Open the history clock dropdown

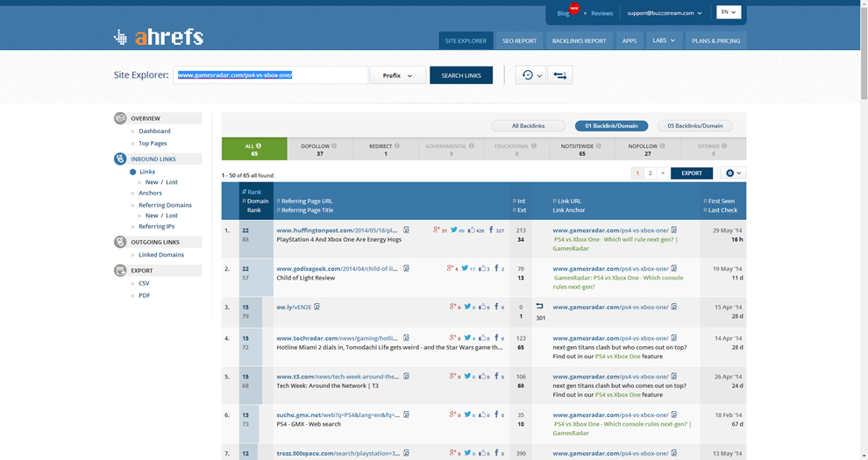(530, 75)
